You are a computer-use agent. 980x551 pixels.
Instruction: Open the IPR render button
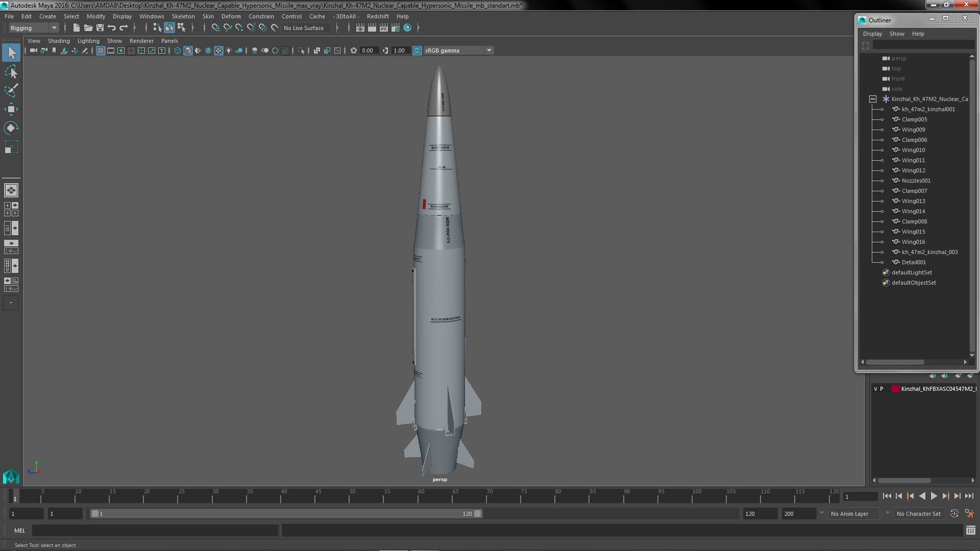383,28
